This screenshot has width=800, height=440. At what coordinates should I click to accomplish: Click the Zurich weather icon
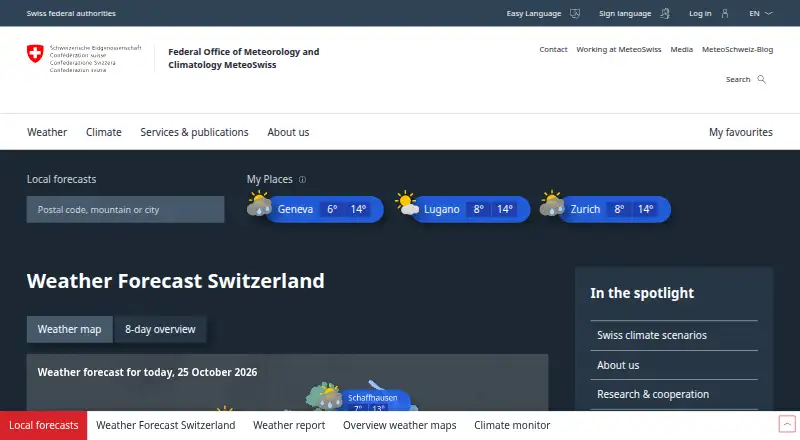[552, 204]
